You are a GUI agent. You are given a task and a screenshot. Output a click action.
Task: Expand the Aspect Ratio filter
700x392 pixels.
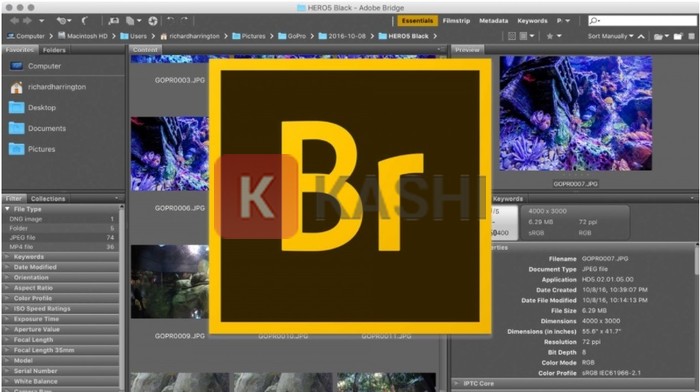point(61,288)
